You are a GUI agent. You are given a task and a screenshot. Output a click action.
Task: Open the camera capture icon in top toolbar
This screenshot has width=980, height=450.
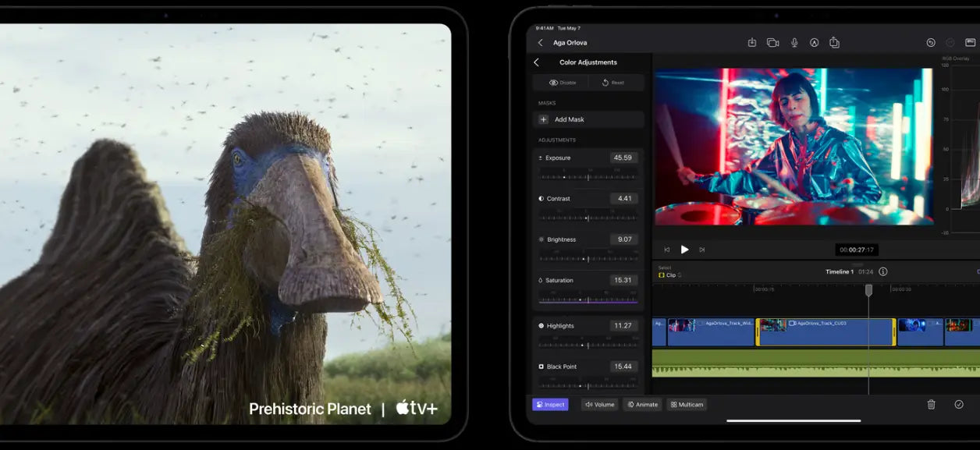pos(772,43)
